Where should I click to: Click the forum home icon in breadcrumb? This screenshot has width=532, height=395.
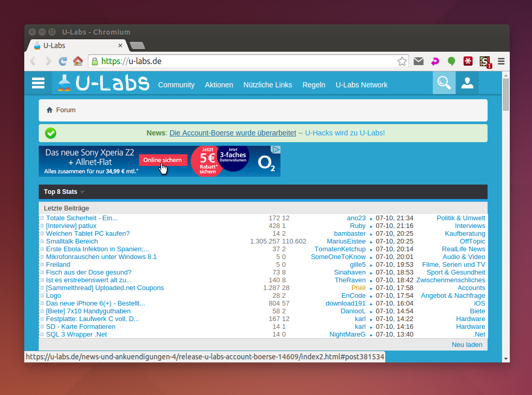pos(50,110)
